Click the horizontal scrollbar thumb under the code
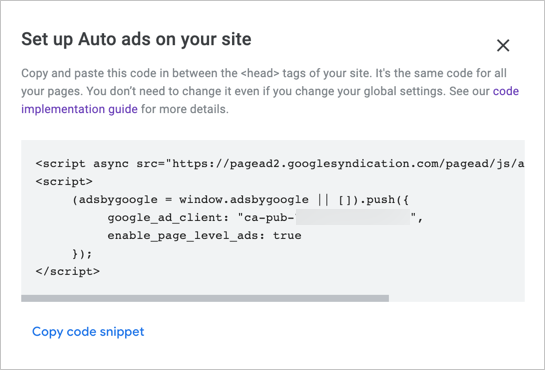Screen dimensions: 545x370 point(205,298)
